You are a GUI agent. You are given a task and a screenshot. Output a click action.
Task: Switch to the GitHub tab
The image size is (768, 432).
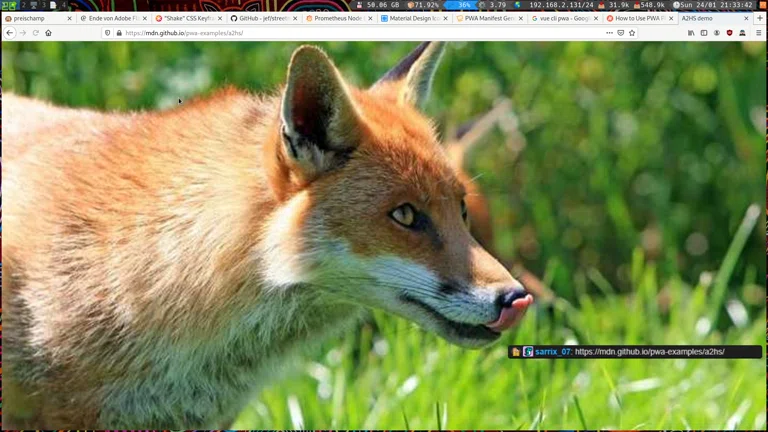260,18
